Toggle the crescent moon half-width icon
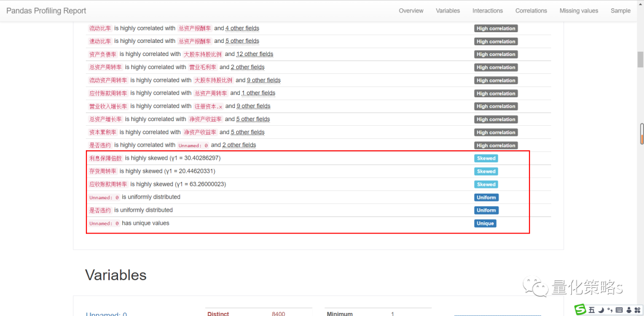 (x=600, y=309)
